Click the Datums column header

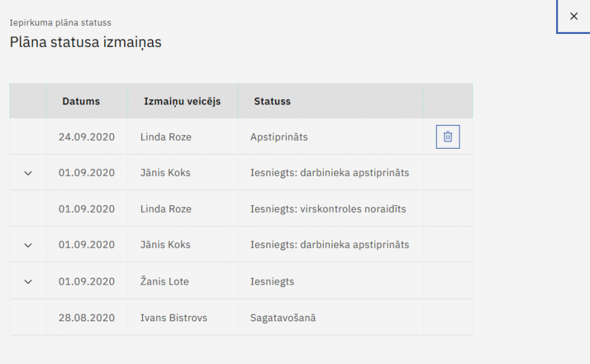click(81, 101)
